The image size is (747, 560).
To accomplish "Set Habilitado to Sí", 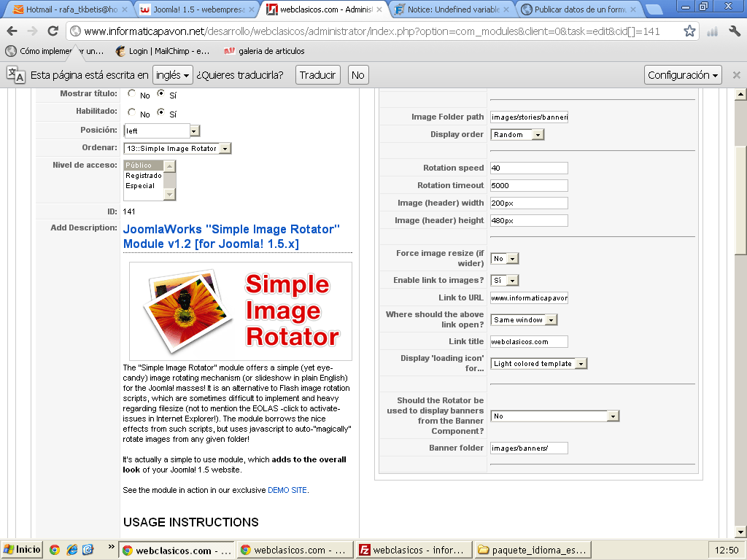I will coord(161,112).
